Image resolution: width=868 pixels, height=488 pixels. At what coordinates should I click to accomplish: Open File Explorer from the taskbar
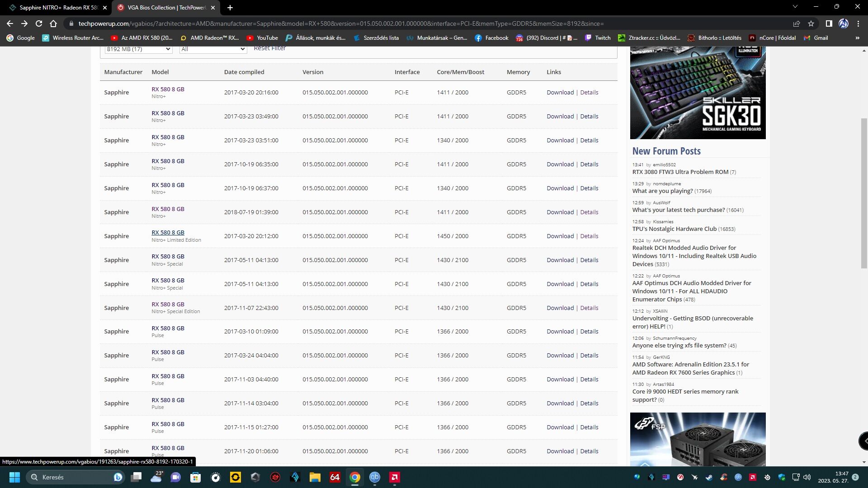point(315,477)
